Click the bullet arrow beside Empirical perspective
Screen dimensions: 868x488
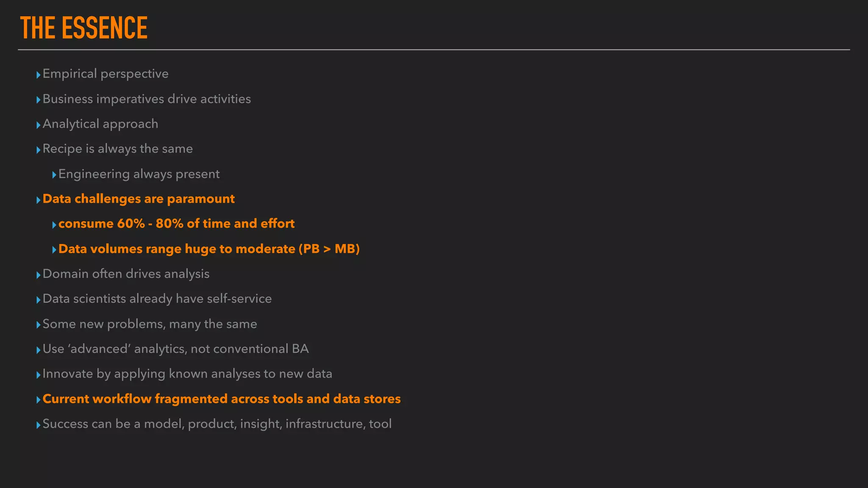coord(39,75)
